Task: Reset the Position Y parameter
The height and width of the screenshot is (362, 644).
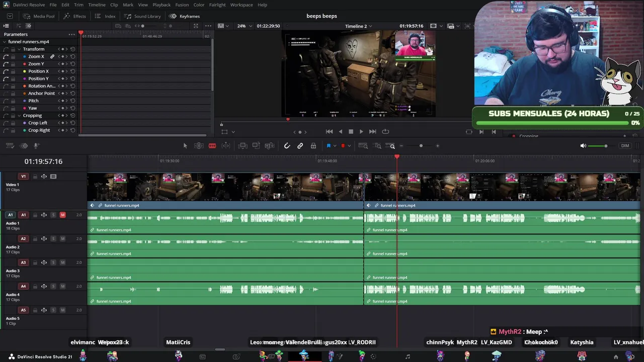Action: (x=73, y=78)
